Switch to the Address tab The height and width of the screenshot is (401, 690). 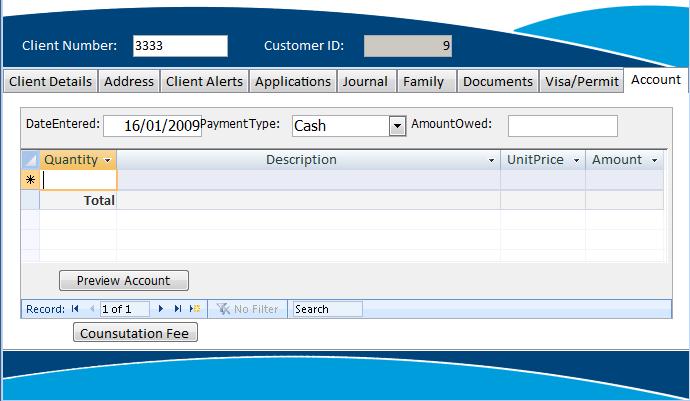pyautogui.click(x=129, y=81)
